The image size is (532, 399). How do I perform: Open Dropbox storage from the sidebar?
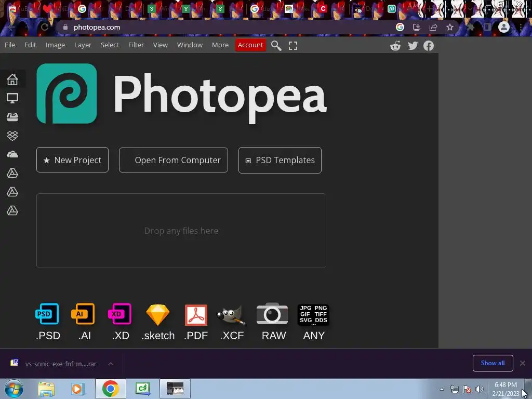pyautogui.click(x=12, y=136)
